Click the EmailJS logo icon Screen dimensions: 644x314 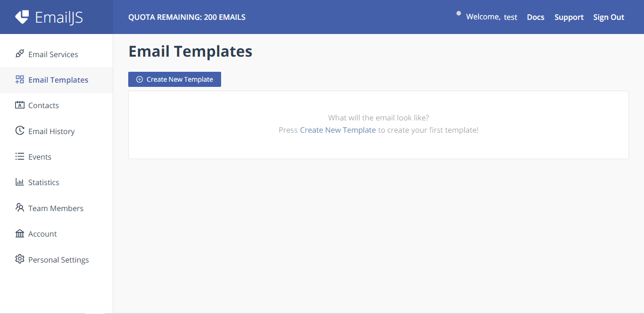(22, 17)
